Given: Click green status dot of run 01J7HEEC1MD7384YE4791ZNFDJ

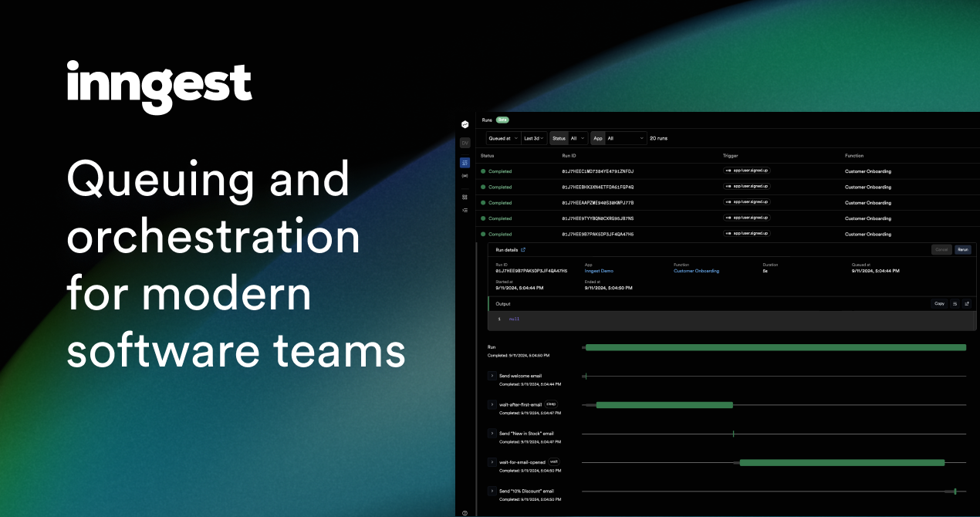Looking at the screenshot, I should coord(483,171).
